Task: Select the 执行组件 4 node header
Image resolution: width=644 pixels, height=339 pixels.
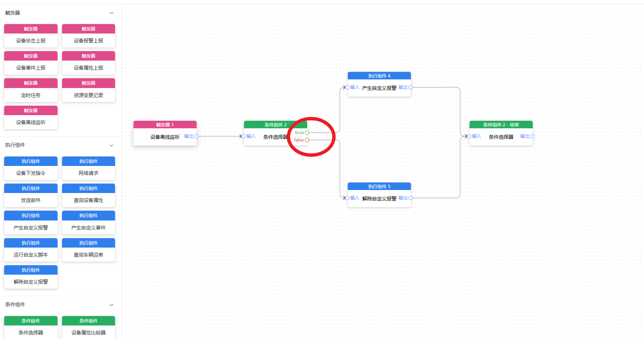Action: (379, 76)
